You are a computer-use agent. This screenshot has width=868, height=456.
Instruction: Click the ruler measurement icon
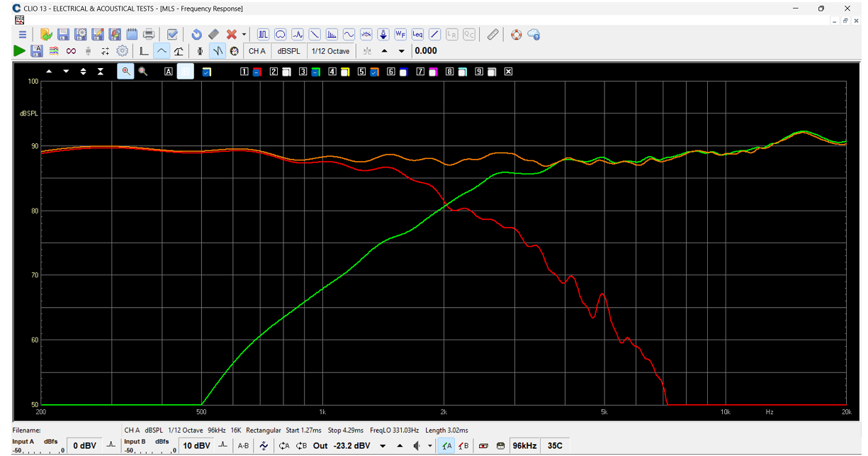pyautogui.click(x=493, y=34)
